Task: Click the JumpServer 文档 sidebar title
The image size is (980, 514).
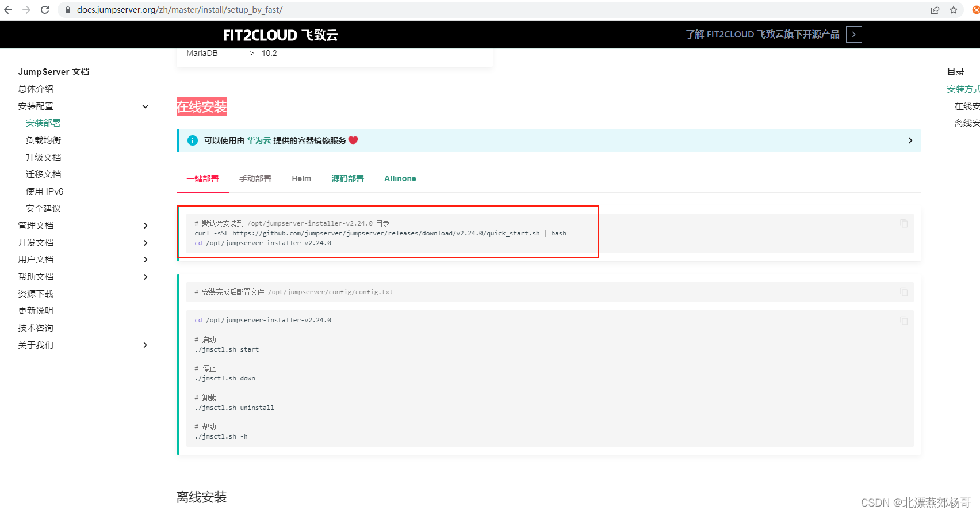Action: coord(53,72)
